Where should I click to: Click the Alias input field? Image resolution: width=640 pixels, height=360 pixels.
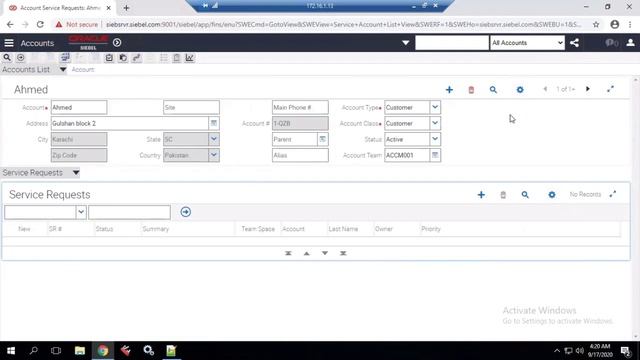[x=300, y=155]
